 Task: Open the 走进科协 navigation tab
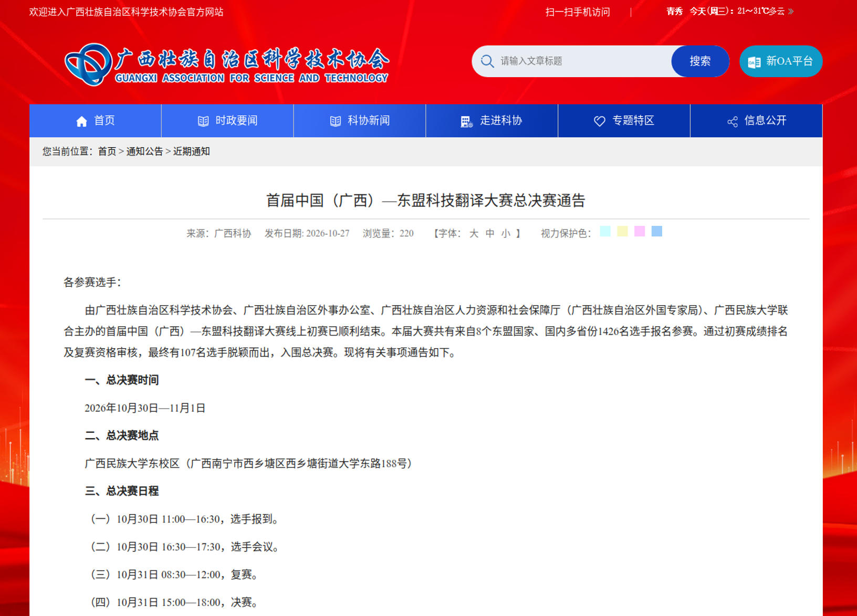(x=492, y=121)
